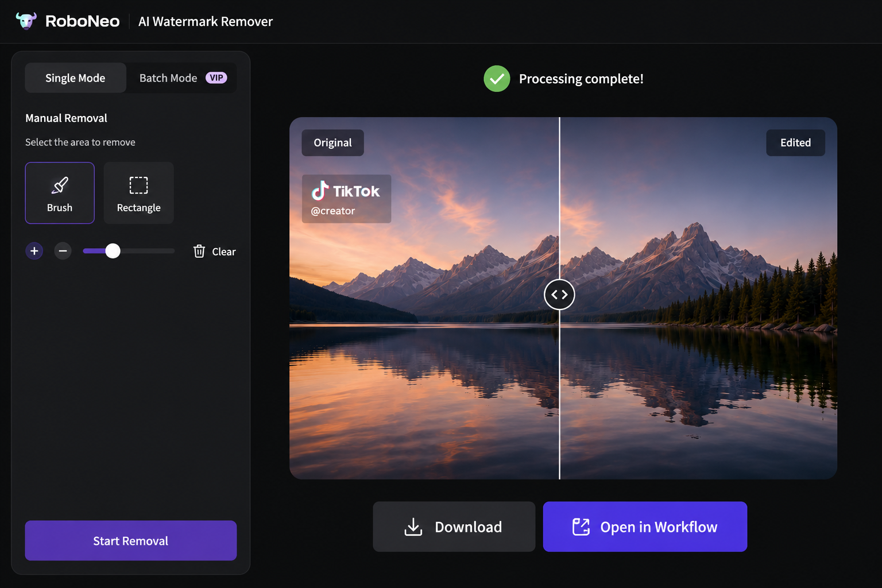The height and width of the screenshot is (588, 882).
Task: Start the watermark removal
Action: 131,540
